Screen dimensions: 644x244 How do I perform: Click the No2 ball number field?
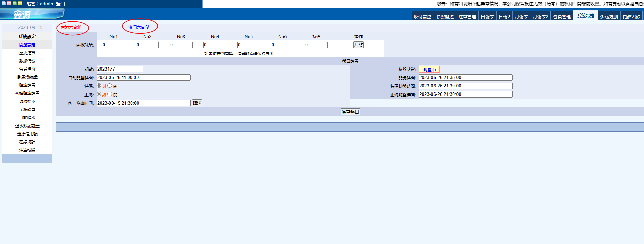pos(147,45)
